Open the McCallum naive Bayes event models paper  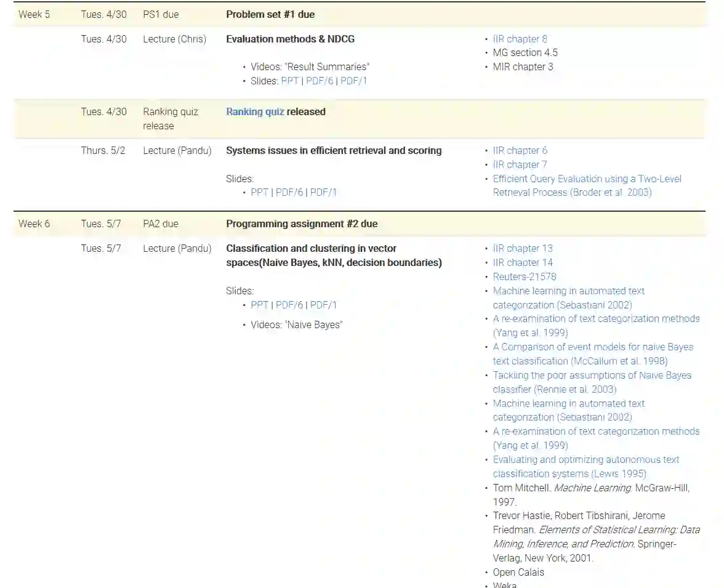pos(592,347)
